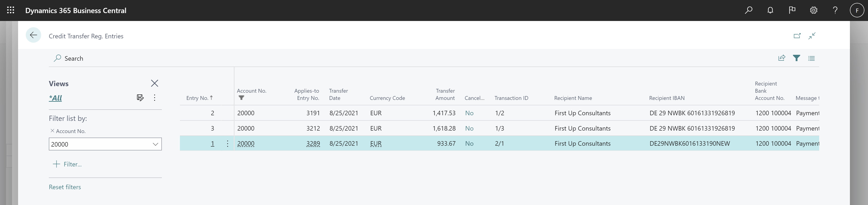Click the flag icon in top bar

tap(792, 10)
